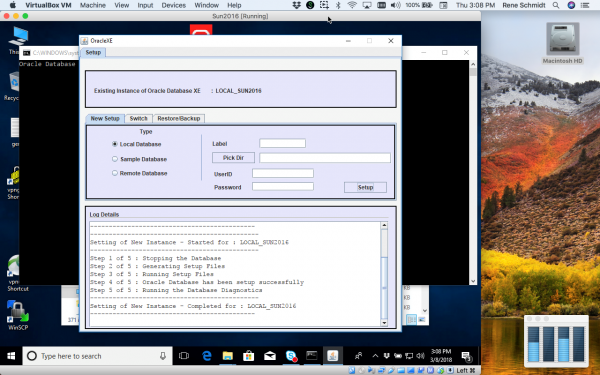
Task: Open the Windows Start menu
Action: pyautogui.click(x=11, y=356)
